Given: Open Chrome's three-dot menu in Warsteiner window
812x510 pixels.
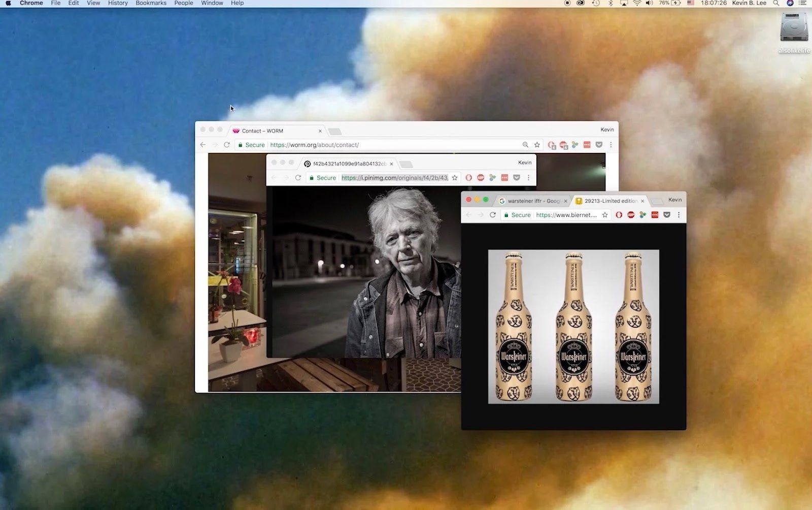Looking at the screenshot, I should click(679, 215).
